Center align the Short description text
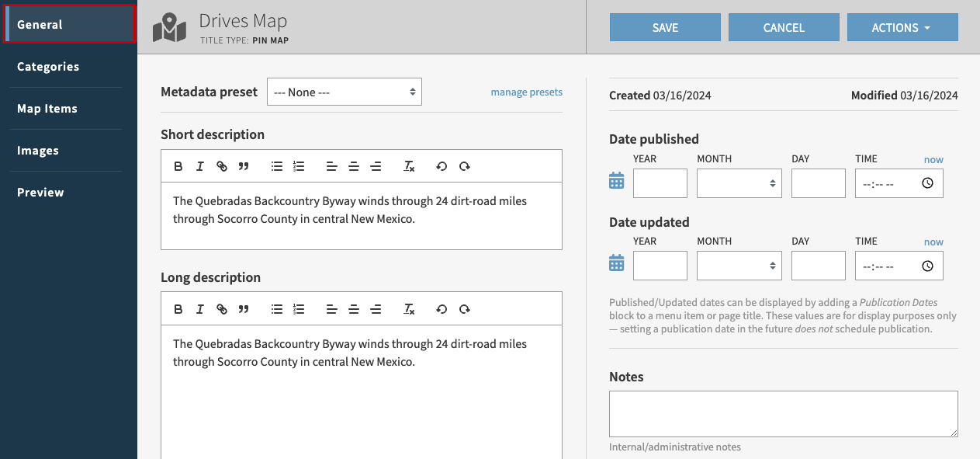 354,165
